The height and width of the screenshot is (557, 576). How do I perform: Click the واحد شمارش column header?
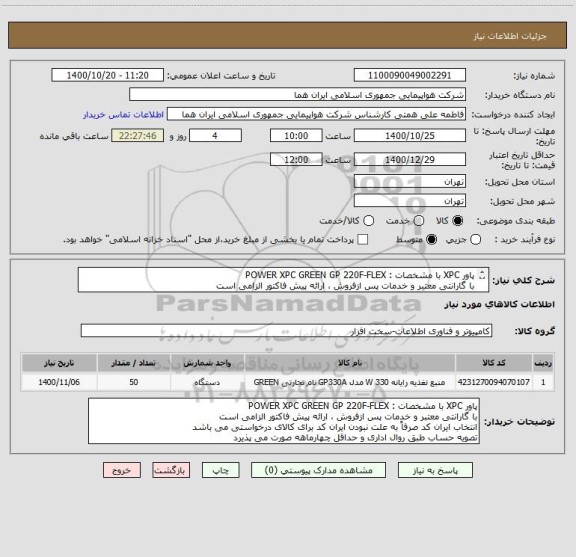coord(207,363)
